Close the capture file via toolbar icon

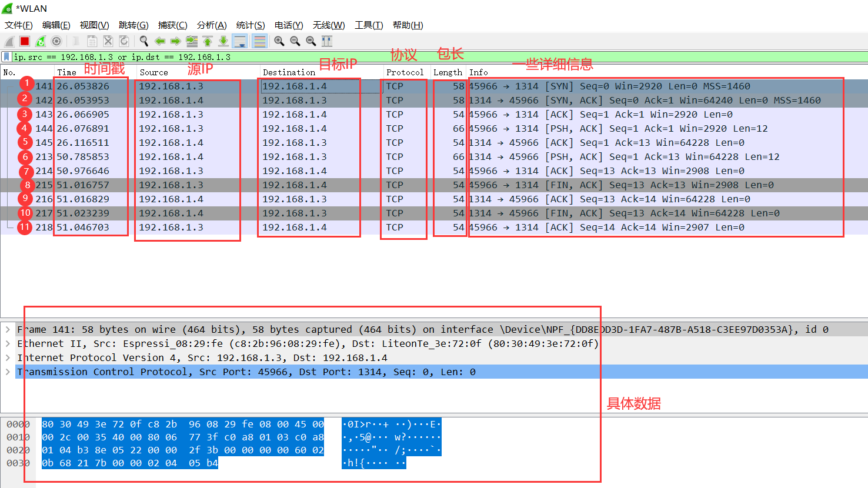click(x=108, y=41)
